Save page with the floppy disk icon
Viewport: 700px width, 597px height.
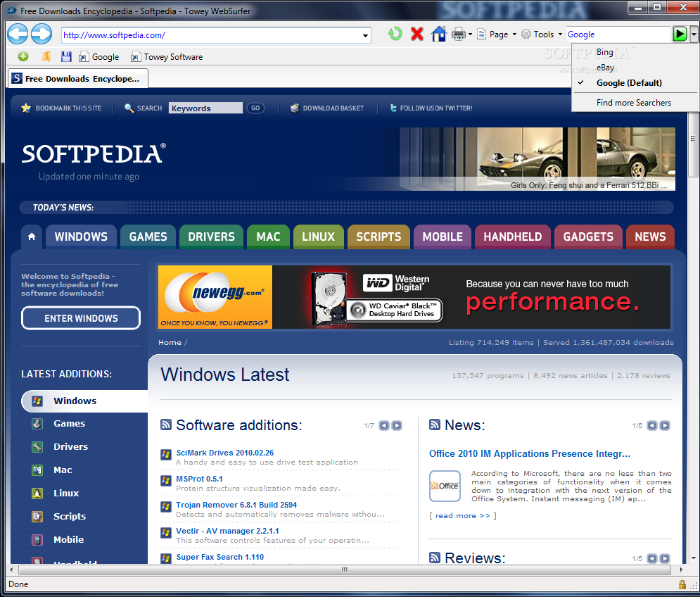(66, 56)
